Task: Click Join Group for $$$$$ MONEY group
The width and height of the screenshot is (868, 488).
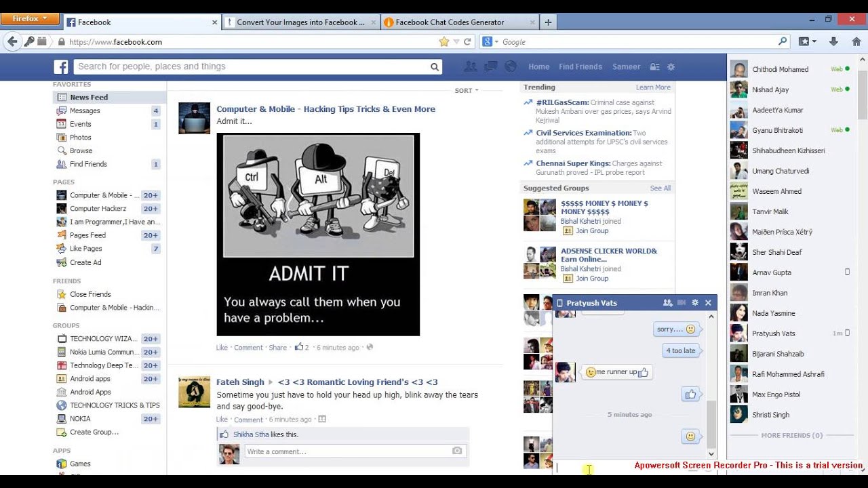Action: coord(591,230)
